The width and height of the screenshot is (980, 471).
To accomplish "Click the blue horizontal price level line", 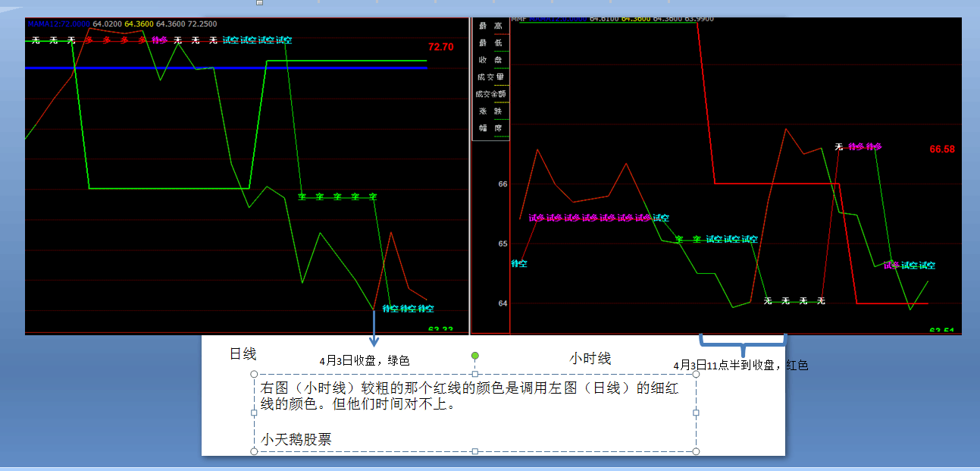I will click(227, 69).
